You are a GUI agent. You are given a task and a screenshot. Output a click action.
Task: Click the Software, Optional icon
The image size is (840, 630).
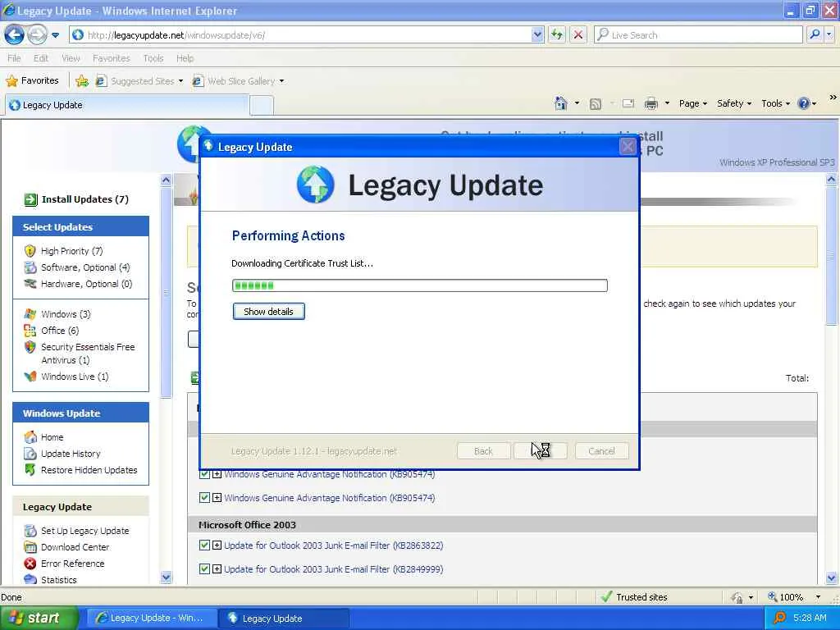tap(30, 267)
